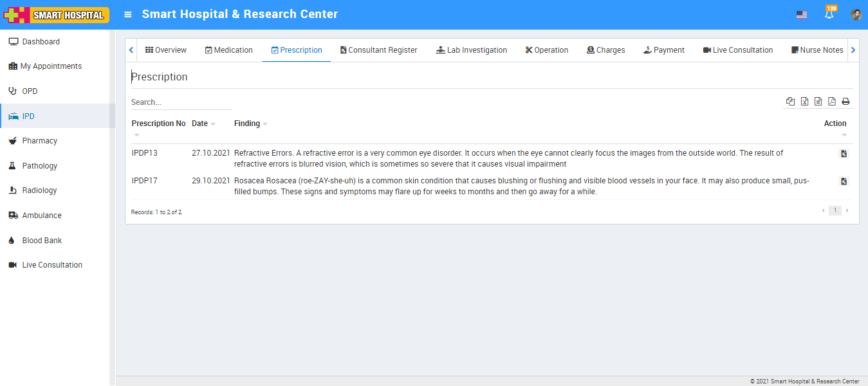The image size is (868, 386).
Task: Export prescriptions as CSV file
Action: (818, 102)
